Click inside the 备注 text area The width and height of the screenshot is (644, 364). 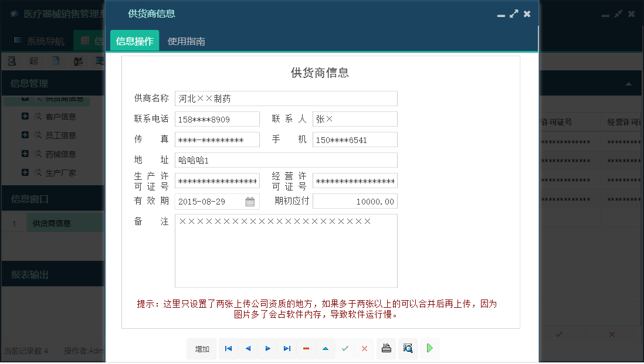(x=286, y=251)
